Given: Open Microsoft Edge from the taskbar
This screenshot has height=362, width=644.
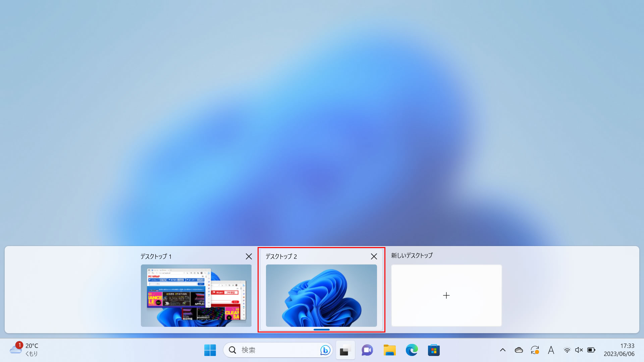Looking at the screenshot, I should (412, 350).
